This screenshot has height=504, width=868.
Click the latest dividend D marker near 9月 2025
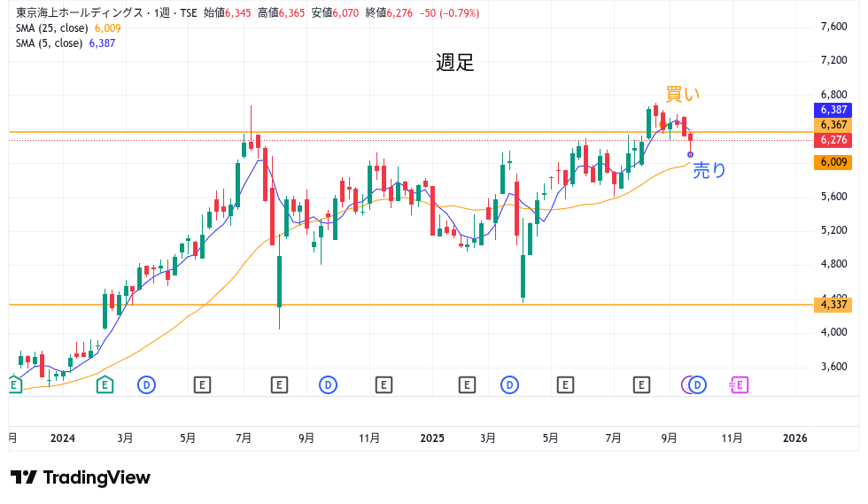coord(697,384)
